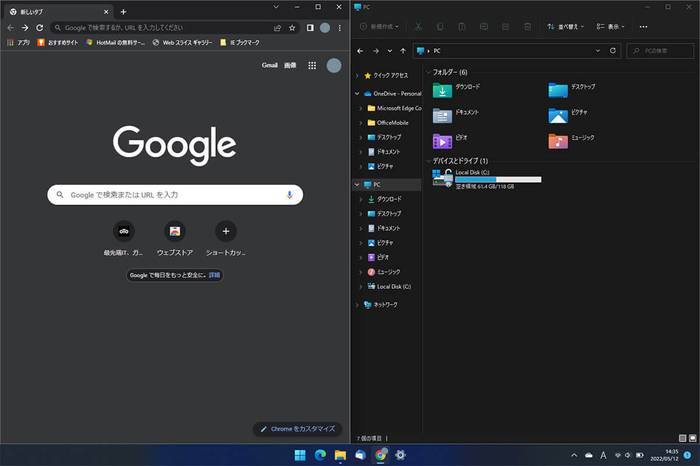Open the デスクトップ folder in main pane

tap(572, 90)
